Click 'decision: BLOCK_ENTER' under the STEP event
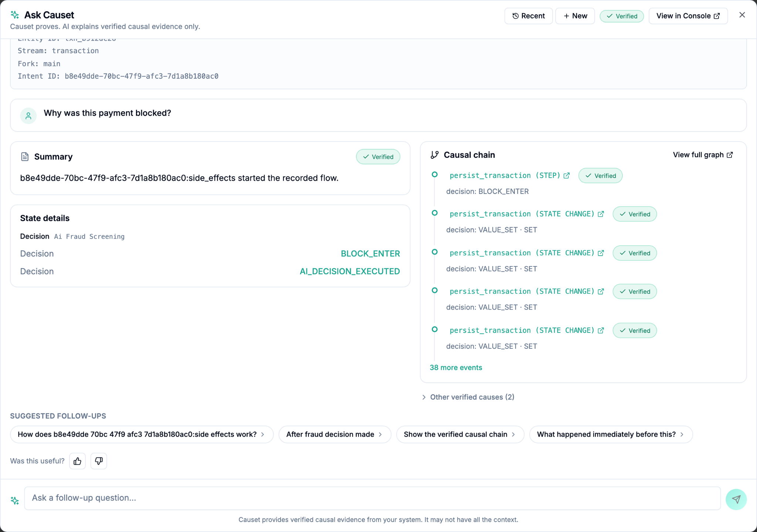This screenshot has height=532, width=757. (487, 191)
